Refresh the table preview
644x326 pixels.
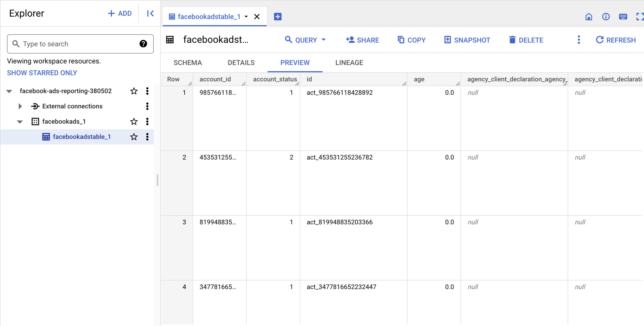coord(615,40)
